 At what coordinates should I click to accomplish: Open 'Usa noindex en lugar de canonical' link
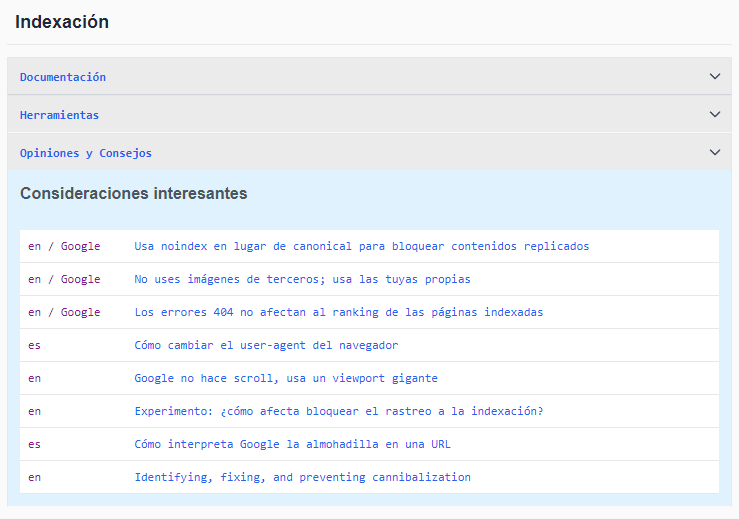[361, 246]
